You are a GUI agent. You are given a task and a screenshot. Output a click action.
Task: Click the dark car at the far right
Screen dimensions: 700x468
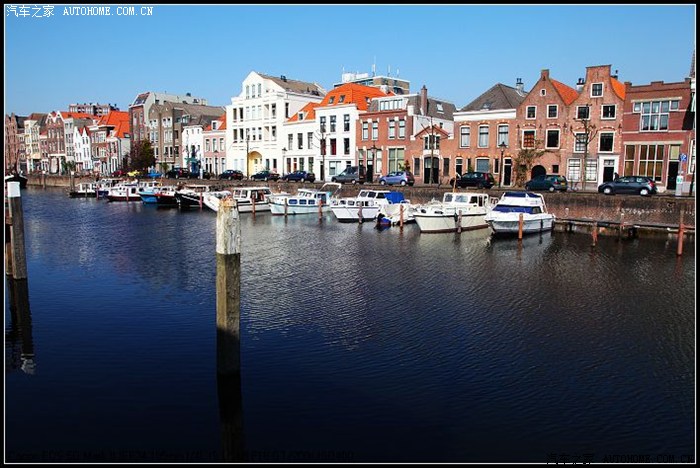[x=627, y=185]
